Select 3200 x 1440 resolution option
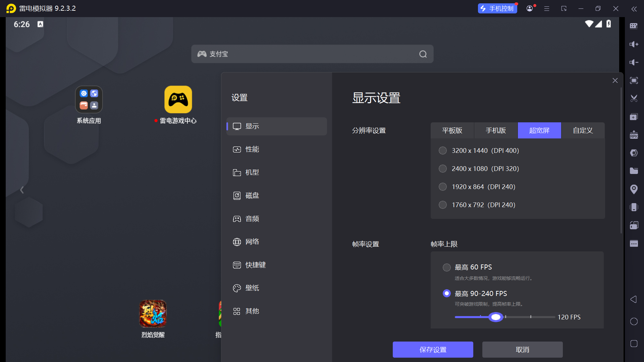The height and width of the screenshot is (362, 644). pos(443,150)
